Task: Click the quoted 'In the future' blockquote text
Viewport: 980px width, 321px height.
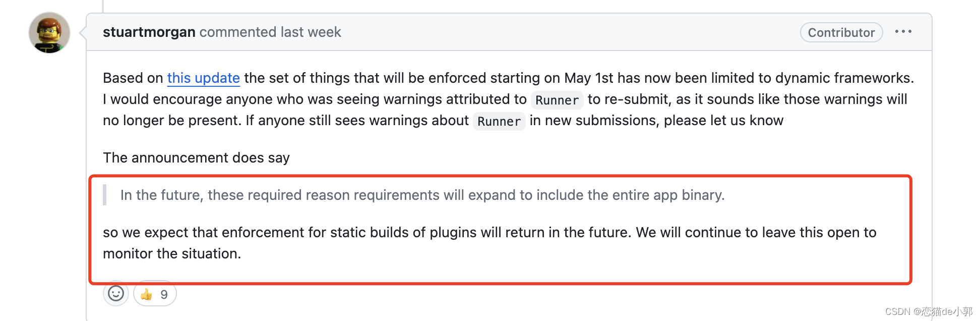Action: tap(422, 195)
